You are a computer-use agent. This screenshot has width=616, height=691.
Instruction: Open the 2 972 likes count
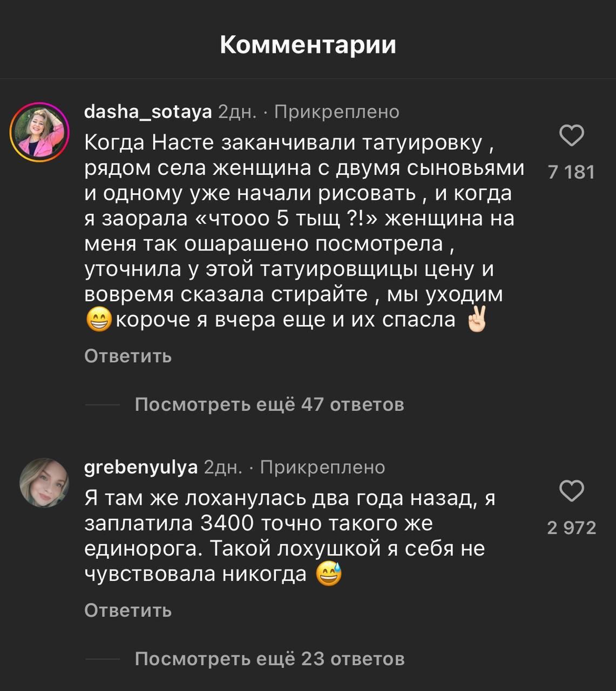pyautogui.click(x=571, y=527)
